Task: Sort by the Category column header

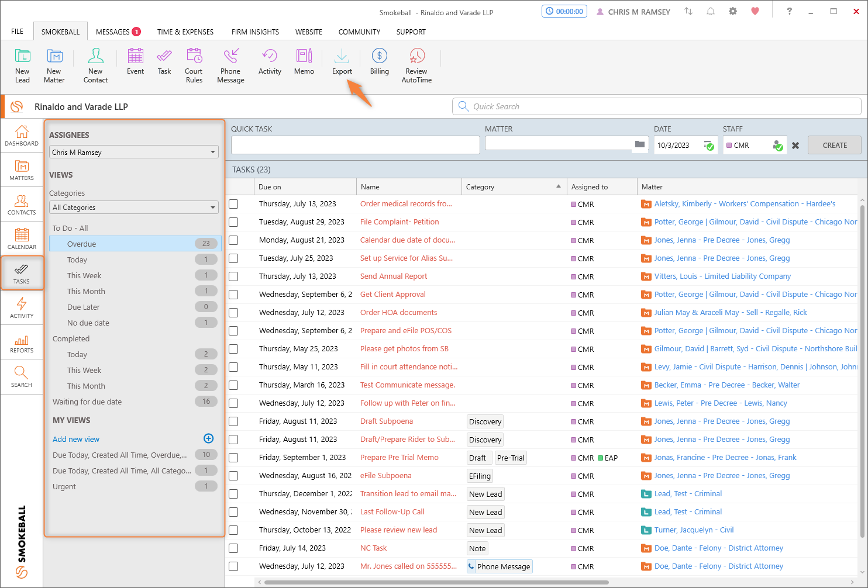Action: 514,187
